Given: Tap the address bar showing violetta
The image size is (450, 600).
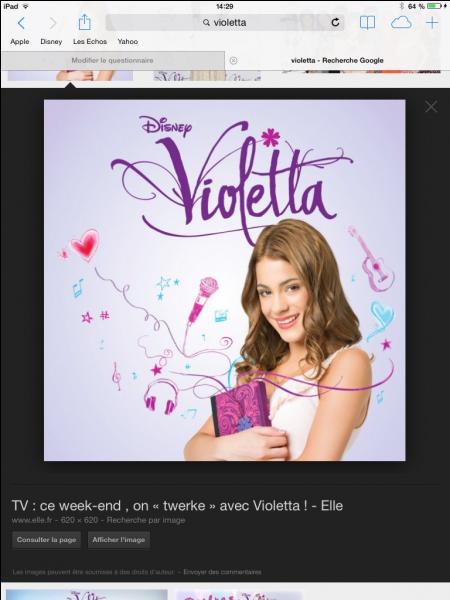Looking at the screenshot, I should (225, 23).
